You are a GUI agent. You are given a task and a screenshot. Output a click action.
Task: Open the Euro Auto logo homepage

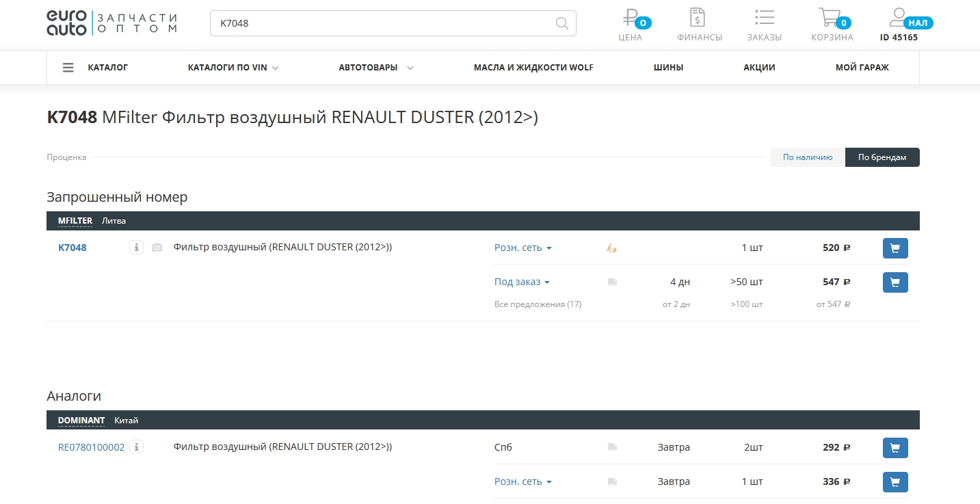pyautogui.click(x=112, y=23)
